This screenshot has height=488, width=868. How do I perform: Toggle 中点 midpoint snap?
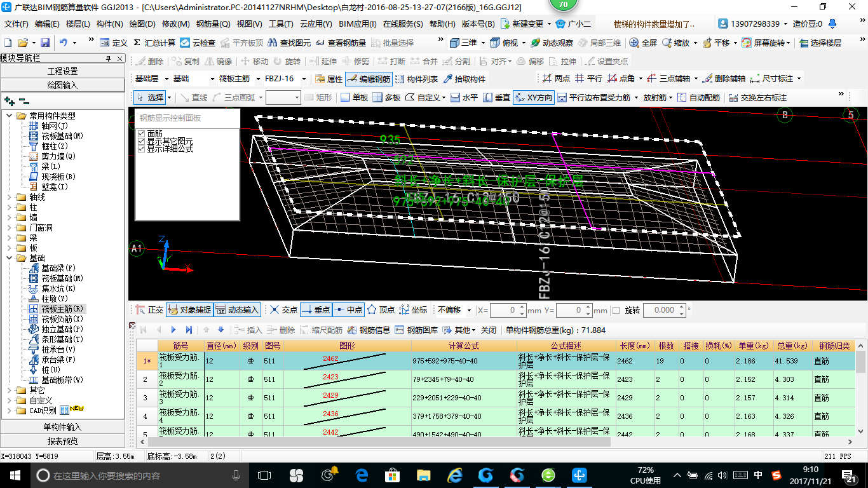(x=348, y=310)
